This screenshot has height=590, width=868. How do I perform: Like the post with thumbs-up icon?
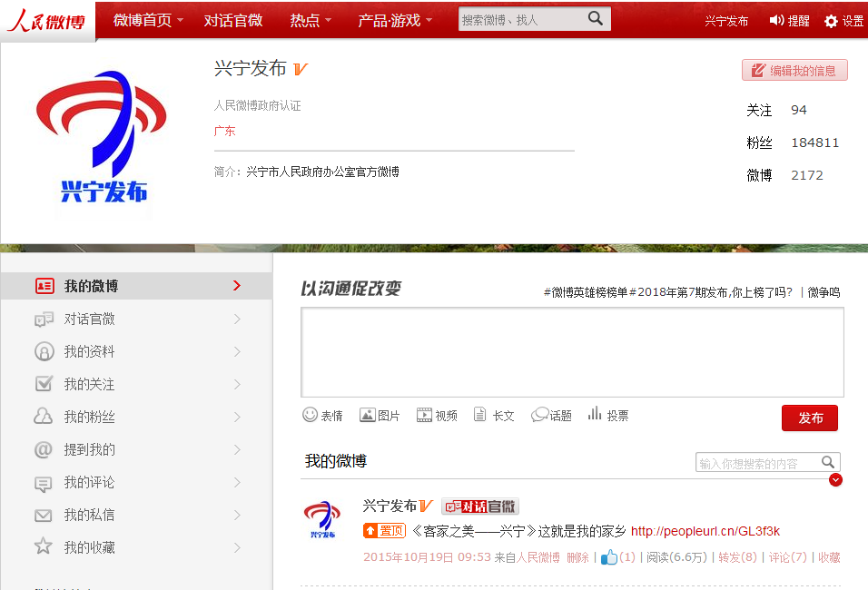(609, 557)
